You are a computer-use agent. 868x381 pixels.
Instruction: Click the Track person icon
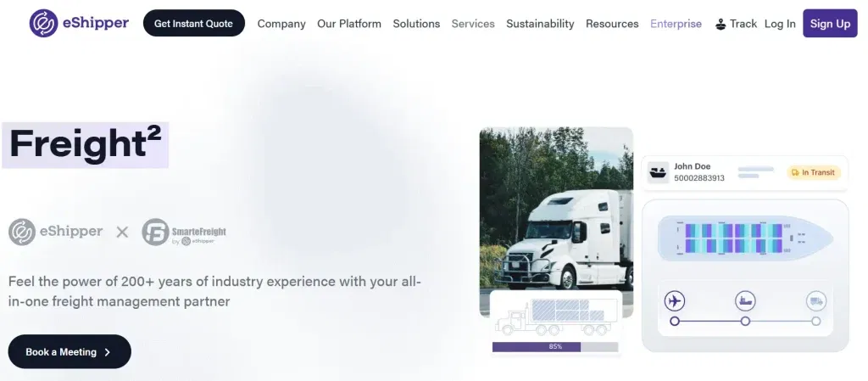pyautogui.click(x=721, y=25)
